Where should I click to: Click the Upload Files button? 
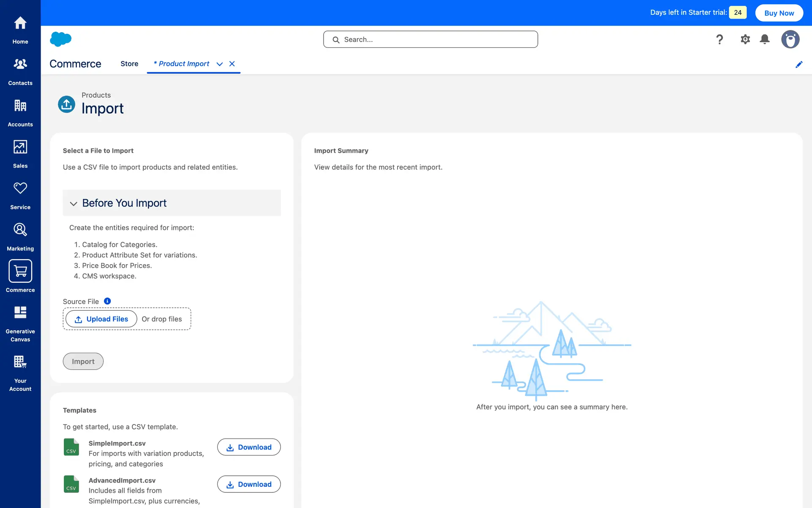point(101,319)
